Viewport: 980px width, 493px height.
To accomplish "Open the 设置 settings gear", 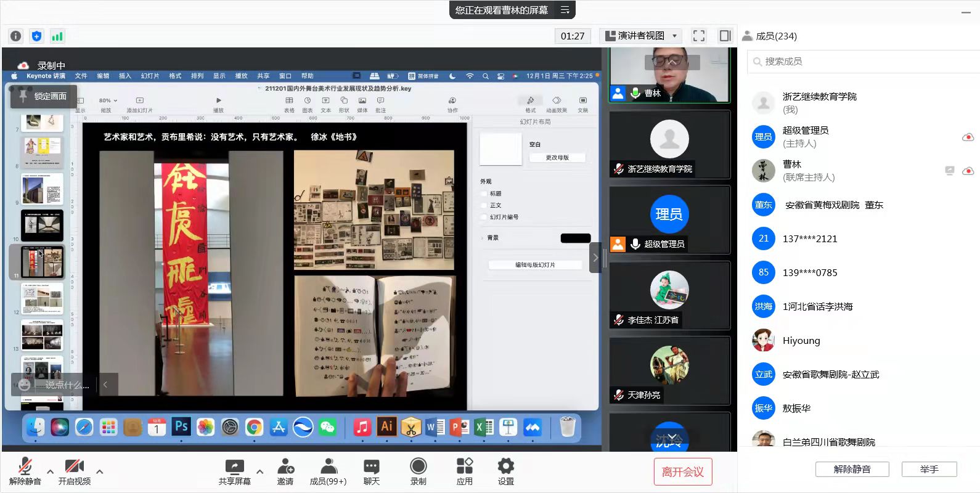I will click(x=506, y=471).
